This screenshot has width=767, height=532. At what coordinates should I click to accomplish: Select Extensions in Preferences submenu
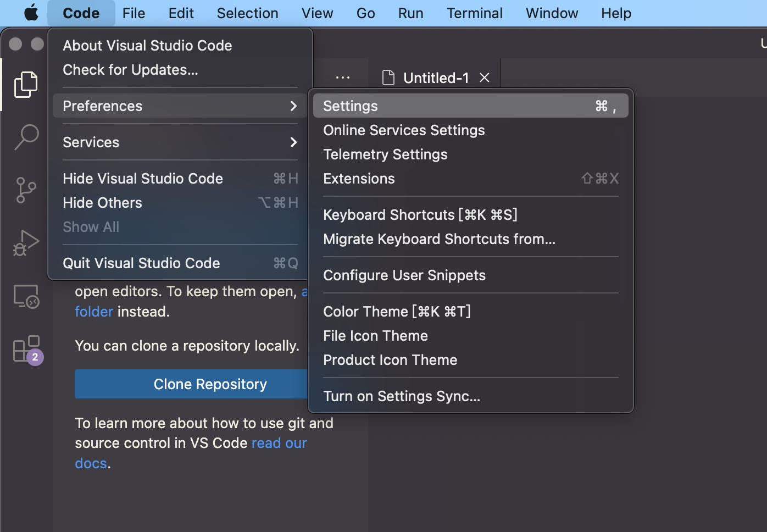(x=471, y=179)
